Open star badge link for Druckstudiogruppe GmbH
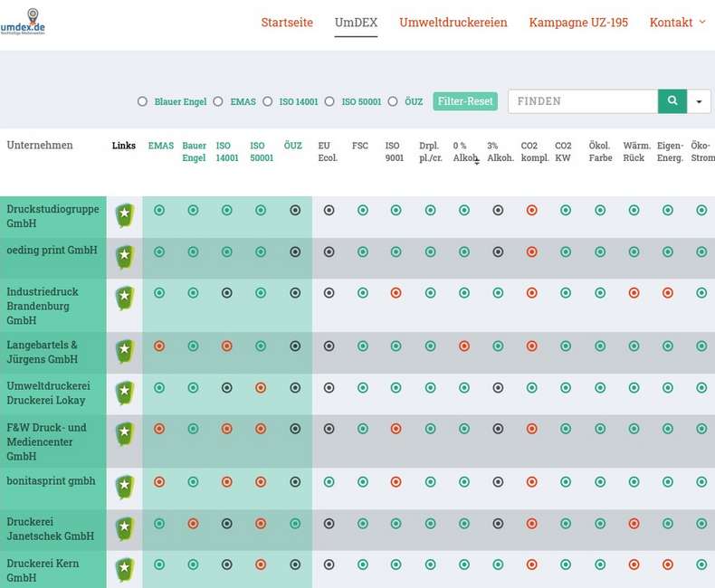The width and height of the screenshot is (715, 588). click(x=125, y=215)
